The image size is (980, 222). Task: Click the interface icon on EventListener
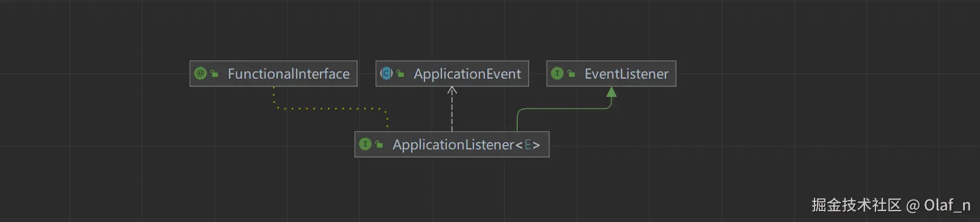point(557,73)
